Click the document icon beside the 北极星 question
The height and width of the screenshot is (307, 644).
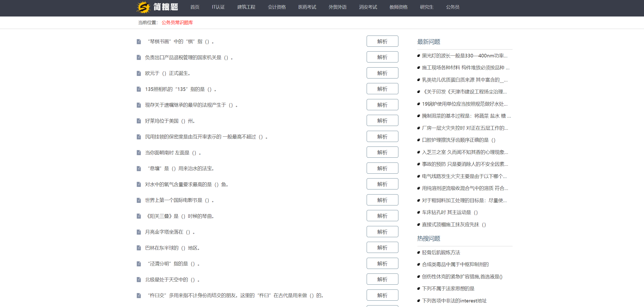pyautogui.click(x=139, y=280)
